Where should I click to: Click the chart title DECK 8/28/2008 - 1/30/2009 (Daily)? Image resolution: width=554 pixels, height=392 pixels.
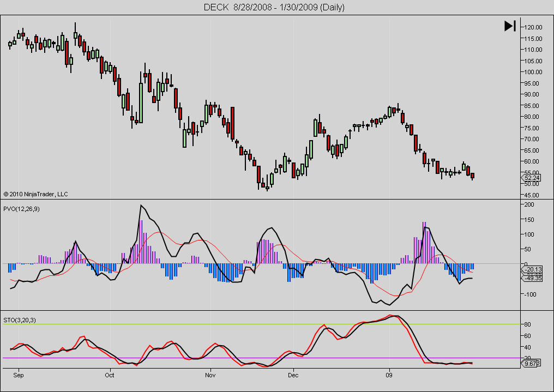274,7
